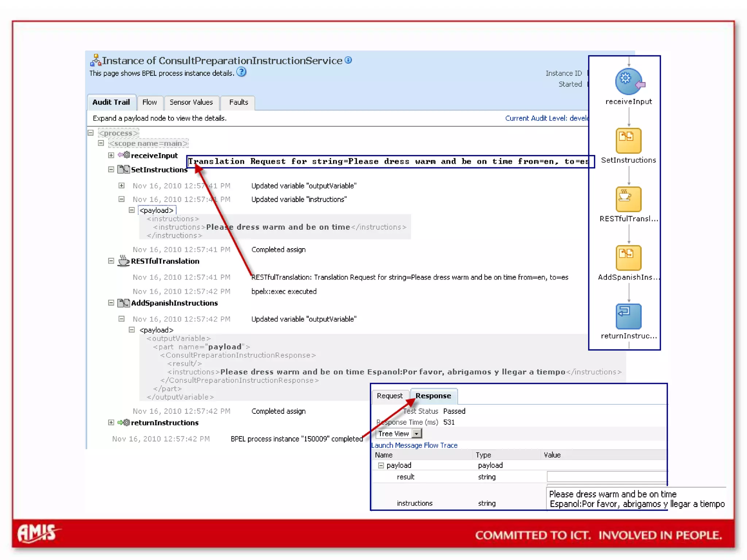Open the Faults tab
The width and height of the screenshot is (747, 560).
[x=239, y=102]
